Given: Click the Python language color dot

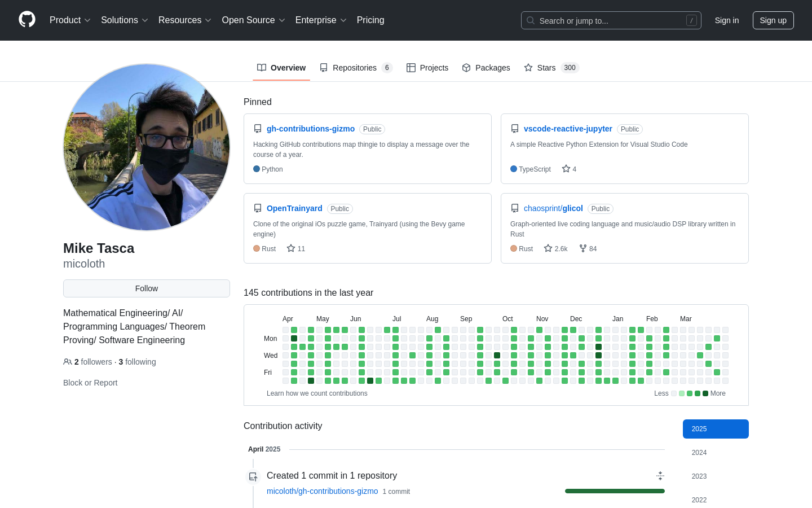Looking at the screenshot, I should pyautogui.click(x=257, y=169).
